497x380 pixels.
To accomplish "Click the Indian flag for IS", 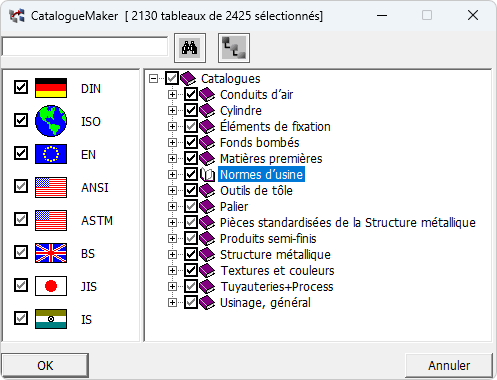I will click(x=51, y=319).
